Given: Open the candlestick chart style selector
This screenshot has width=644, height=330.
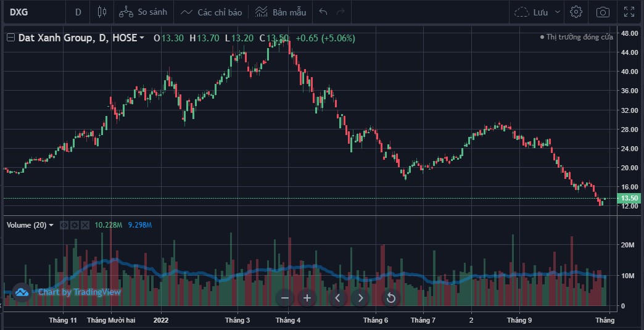Looking at the screenshot, I should (102, 12).
